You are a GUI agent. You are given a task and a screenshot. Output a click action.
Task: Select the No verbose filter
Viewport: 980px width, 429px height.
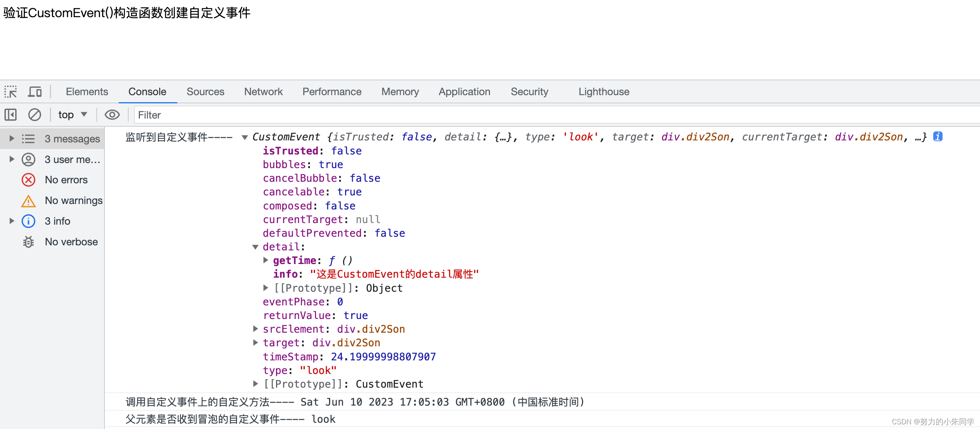71,242
